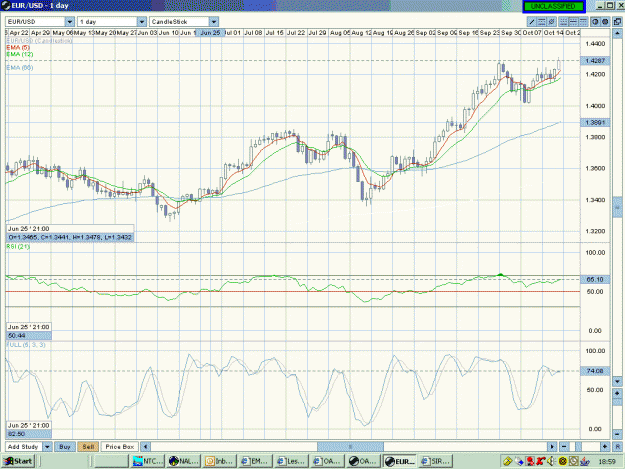Click the dark globe icon in toolbar

pyautogui.click(x=605, y=22)
